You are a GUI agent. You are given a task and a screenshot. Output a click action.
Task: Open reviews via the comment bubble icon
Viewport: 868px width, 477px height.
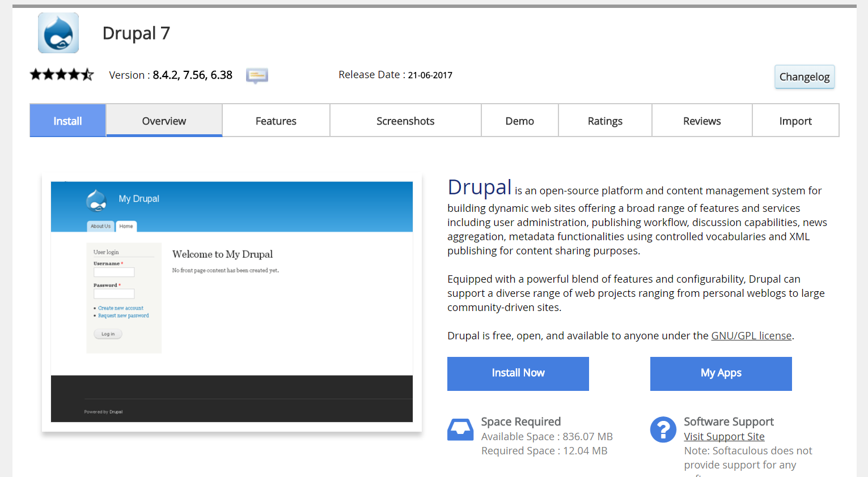(x=256, y=75)
